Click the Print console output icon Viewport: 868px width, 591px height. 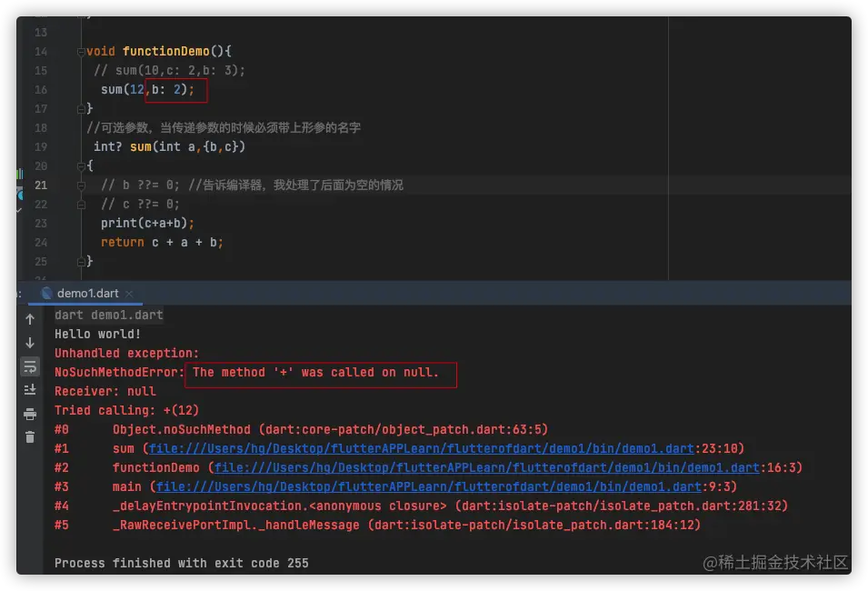pos(30,414)
